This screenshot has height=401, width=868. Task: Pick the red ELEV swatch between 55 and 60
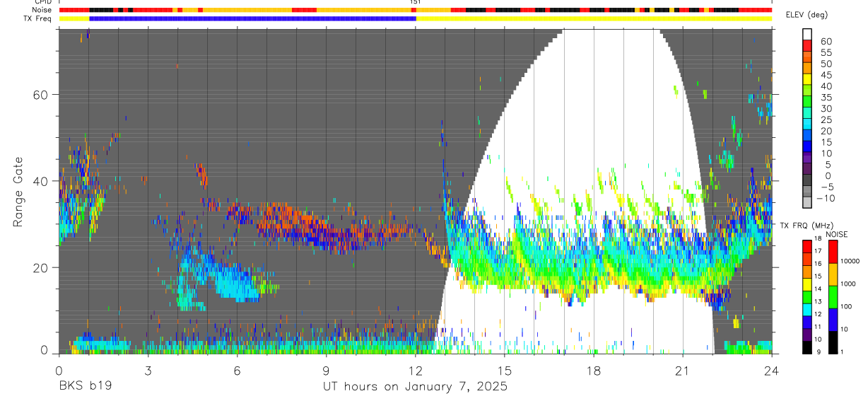(808, 47)
